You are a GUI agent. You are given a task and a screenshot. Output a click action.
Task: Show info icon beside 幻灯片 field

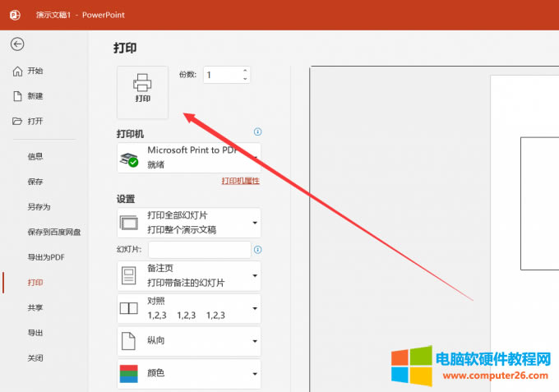point(257,250)
